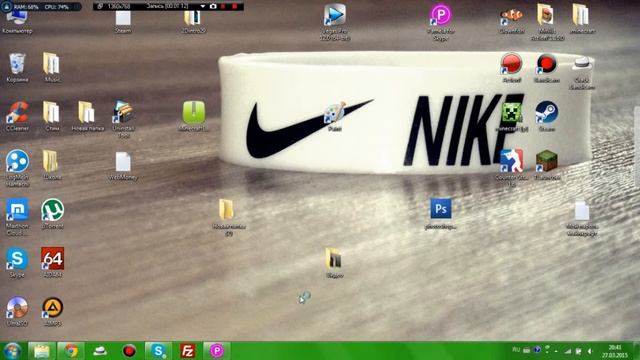
Task: Open the Paint desktop shortcut
Action: click(335, 116)
